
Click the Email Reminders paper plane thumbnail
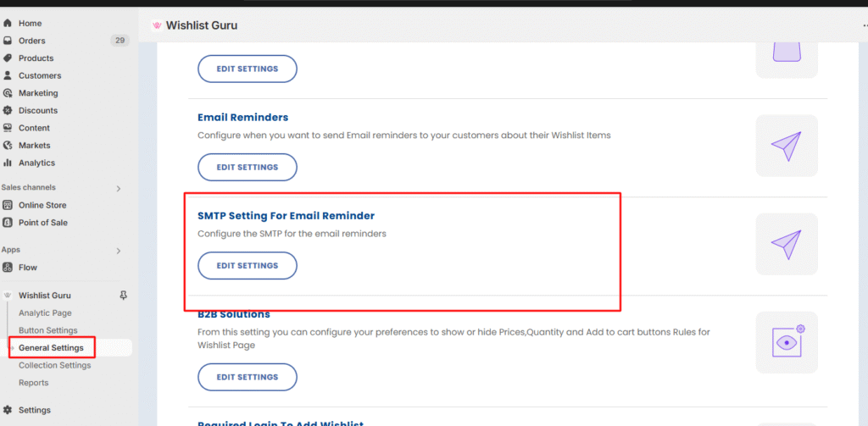(787, 146)
